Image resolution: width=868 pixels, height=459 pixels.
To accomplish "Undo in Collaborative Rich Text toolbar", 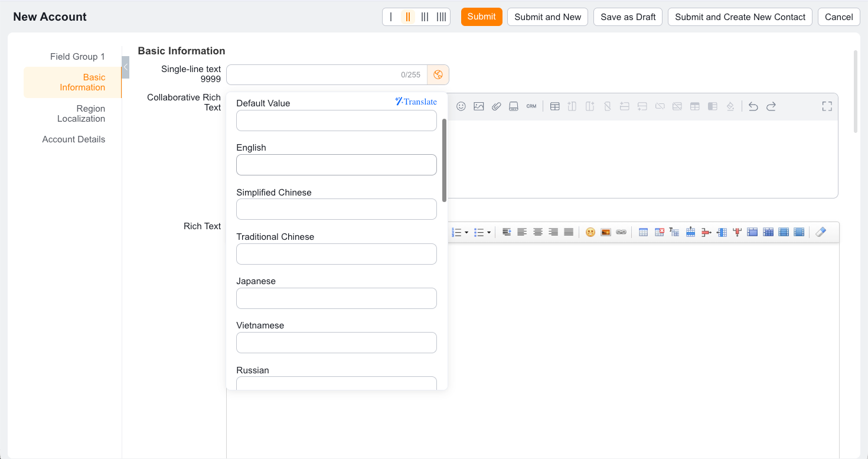I will pyautogui.click(x=753, y=106).
